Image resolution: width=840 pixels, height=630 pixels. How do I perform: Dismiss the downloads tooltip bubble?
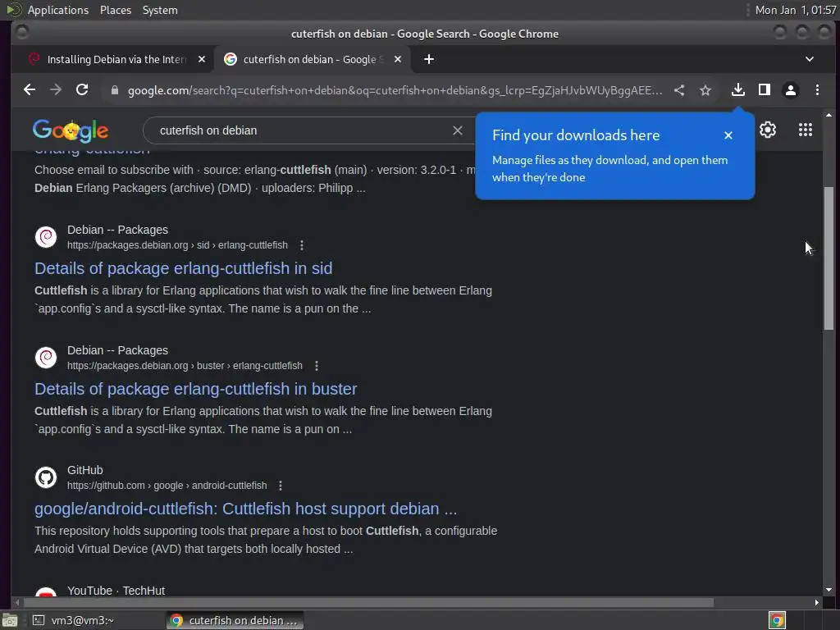(728, 135)
